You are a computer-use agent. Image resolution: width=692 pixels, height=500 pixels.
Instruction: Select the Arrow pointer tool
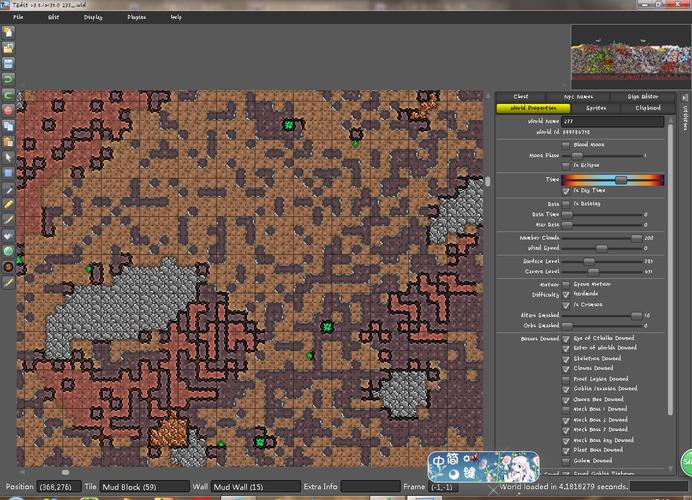(8, 158)
